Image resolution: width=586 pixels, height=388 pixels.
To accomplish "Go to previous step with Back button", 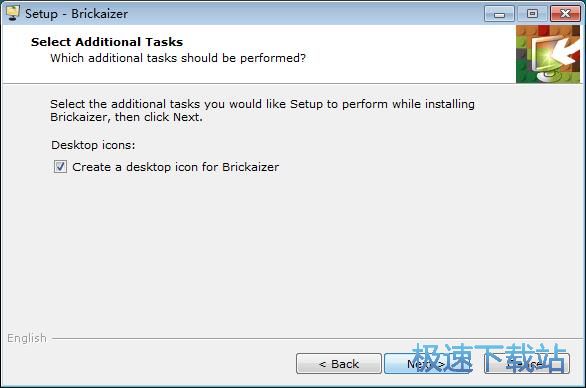I will (339, 364).
